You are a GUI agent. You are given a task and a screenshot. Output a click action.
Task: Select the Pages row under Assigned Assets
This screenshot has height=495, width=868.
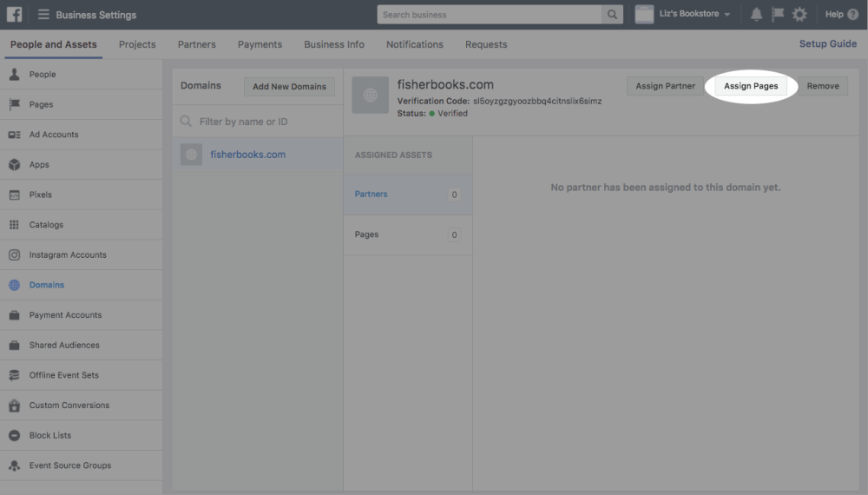407,234
